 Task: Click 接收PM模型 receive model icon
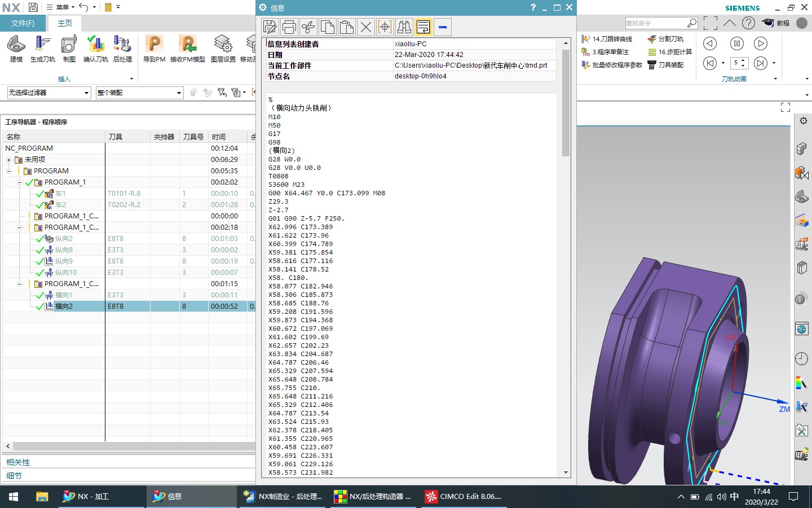click(188, 49)
